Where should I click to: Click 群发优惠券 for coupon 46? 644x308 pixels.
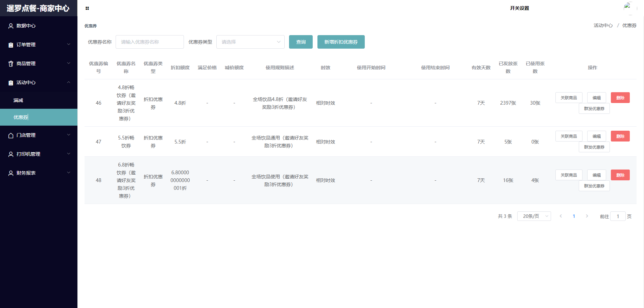tap(594, 108)
